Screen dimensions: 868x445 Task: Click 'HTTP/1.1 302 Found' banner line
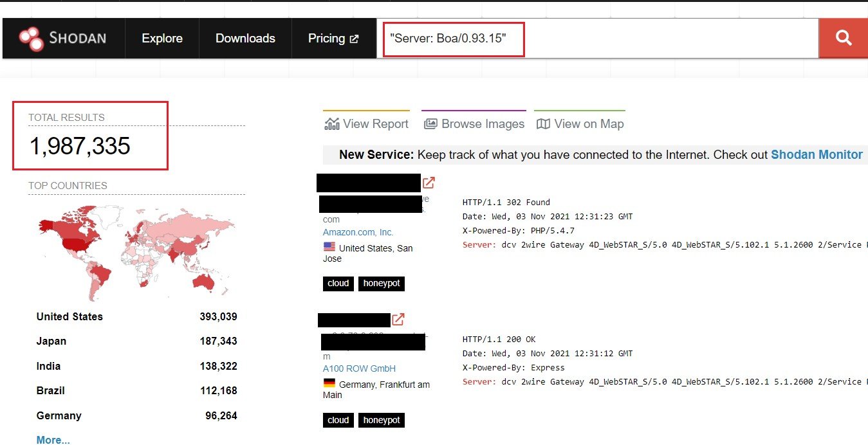click(506, 202)
